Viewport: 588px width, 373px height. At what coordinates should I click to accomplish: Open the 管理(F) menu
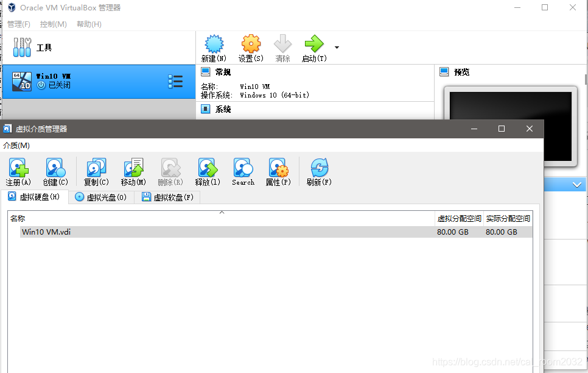point(19,24)
